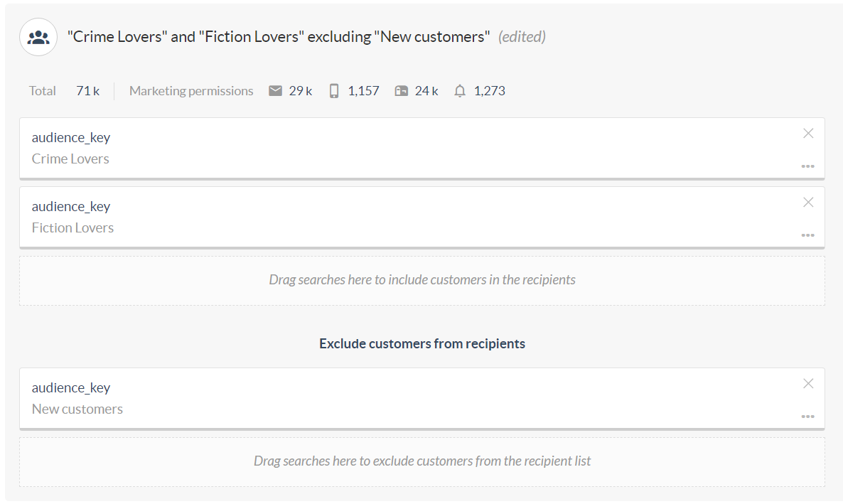This screenshot has width=843, height=504.
Task: Click the email permission envelope icon
Action: 276,91
